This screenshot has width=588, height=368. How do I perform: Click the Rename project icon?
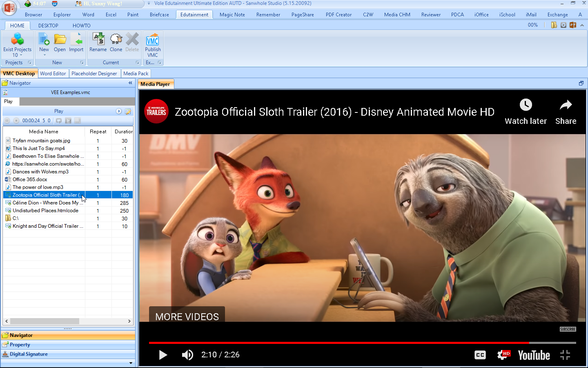[98, 40]
